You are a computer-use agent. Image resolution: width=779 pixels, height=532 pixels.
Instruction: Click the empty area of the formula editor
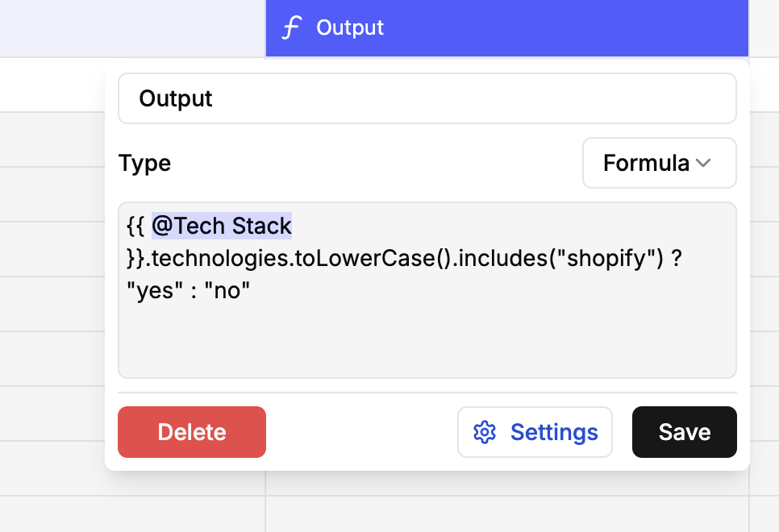coord(427,343)
